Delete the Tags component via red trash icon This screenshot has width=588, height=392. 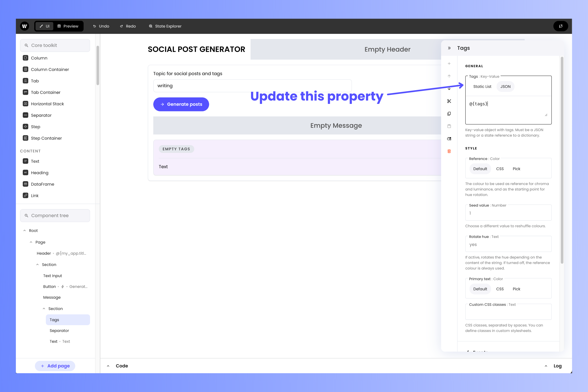point(449,151)
